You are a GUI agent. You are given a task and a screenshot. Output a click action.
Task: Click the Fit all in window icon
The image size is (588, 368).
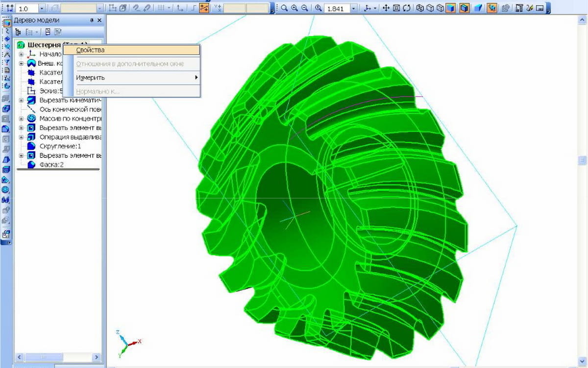click(x=396, y=8)
